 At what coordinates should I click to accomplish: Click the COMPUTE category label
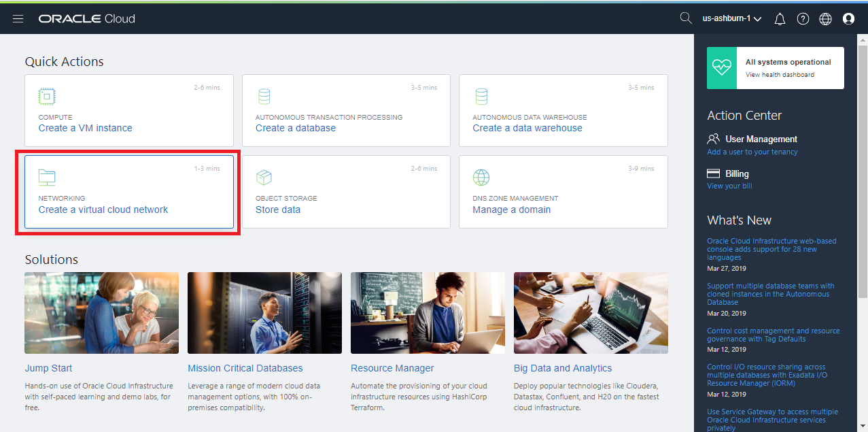[x=55, y=117]
